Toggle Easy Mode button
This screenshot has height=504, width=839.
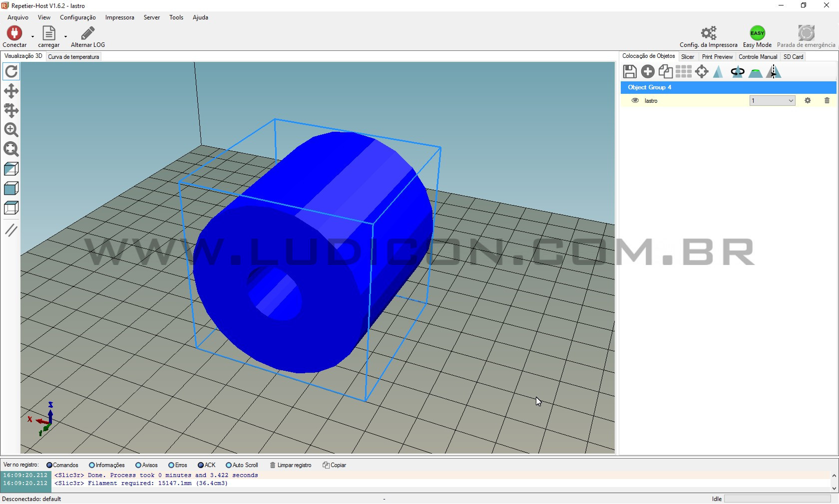(x=757, y=37)
